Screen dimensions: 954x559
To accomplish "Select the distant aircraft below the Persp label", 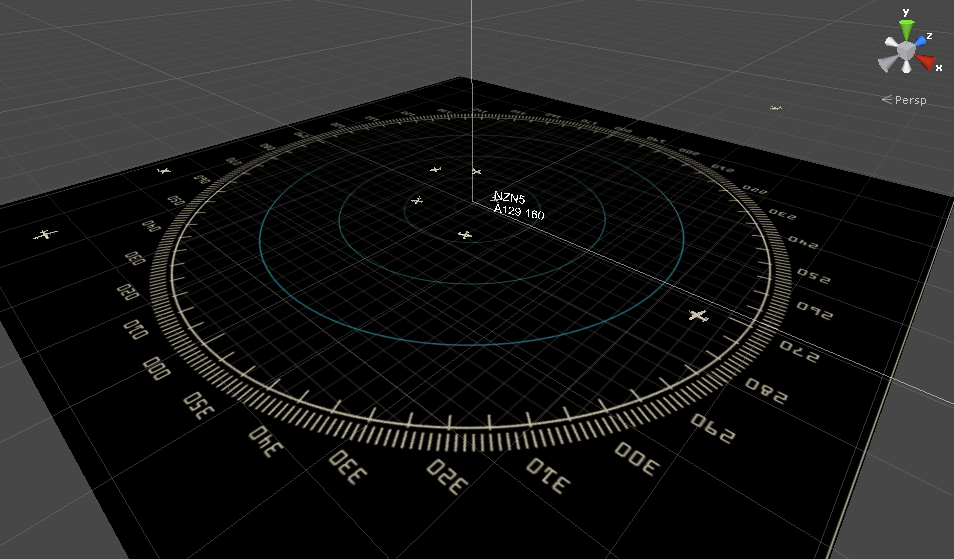I will 775,108.
